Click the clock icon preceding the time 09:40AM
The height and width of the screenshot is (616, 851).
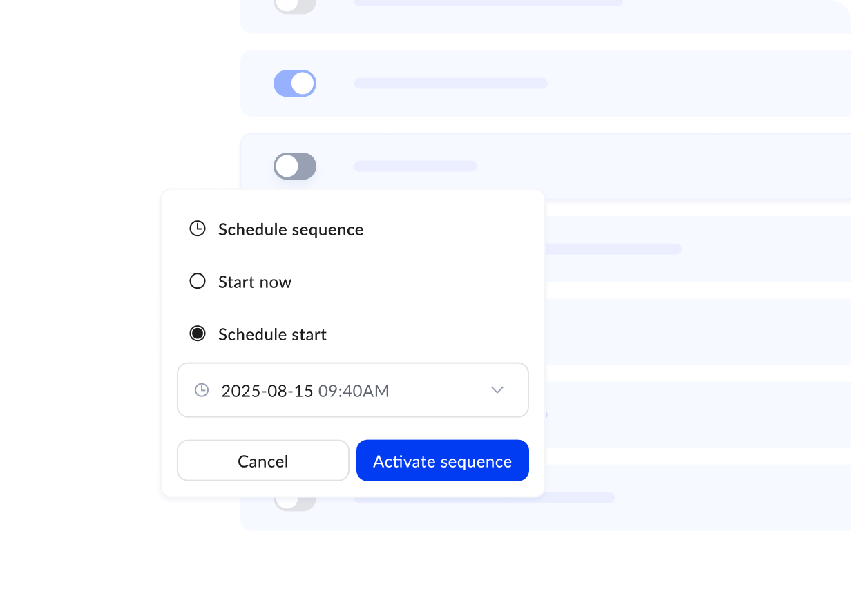(x=201, y=389)
